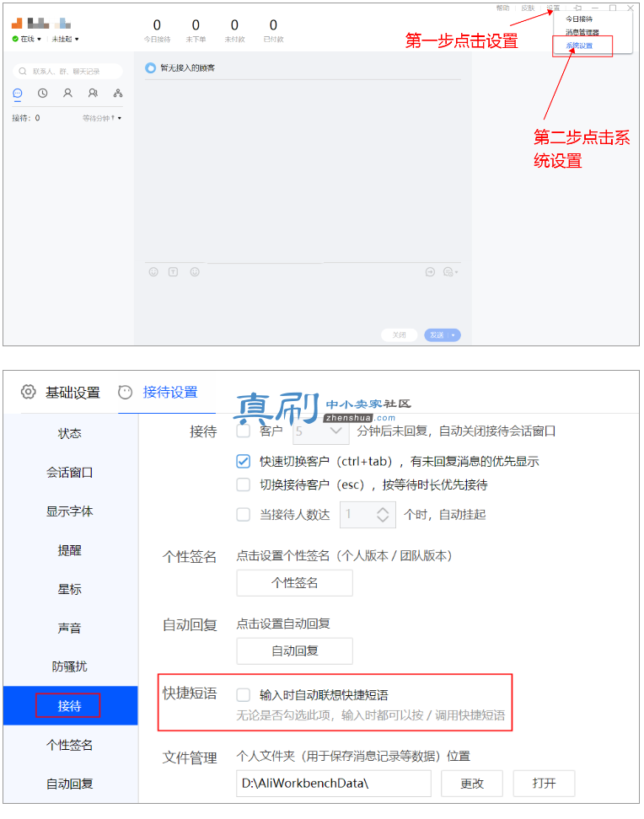This screenshot has width=644, height=819.
Task: Click the text format T icon
Action: coord(173,272)
